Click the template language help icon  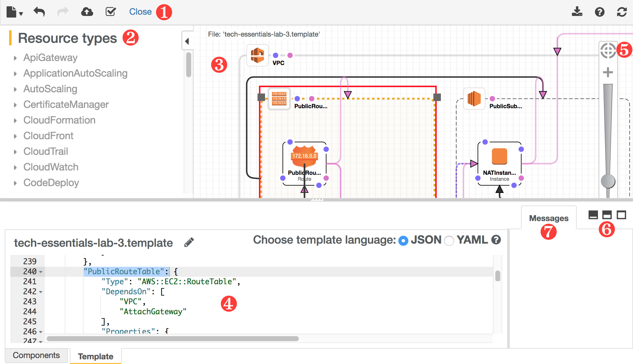click(496, 240)
